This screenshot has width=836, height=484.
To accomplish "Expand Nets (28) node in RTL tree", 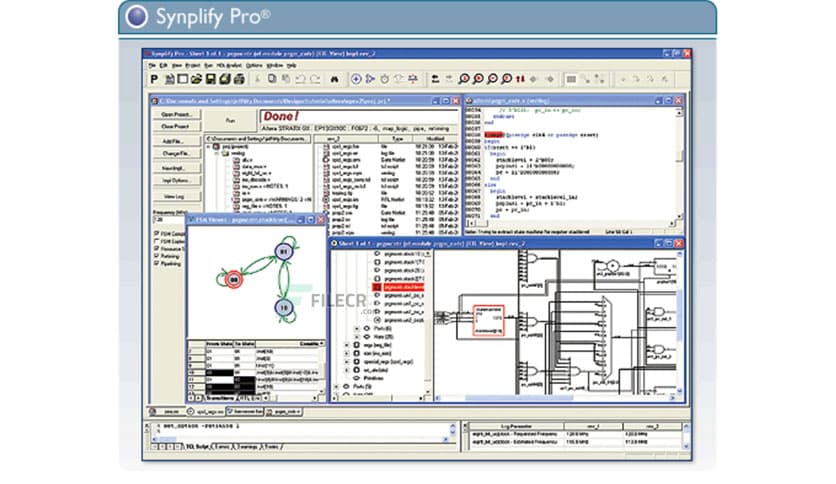I will pyautogui.click(x=357, y=337).
